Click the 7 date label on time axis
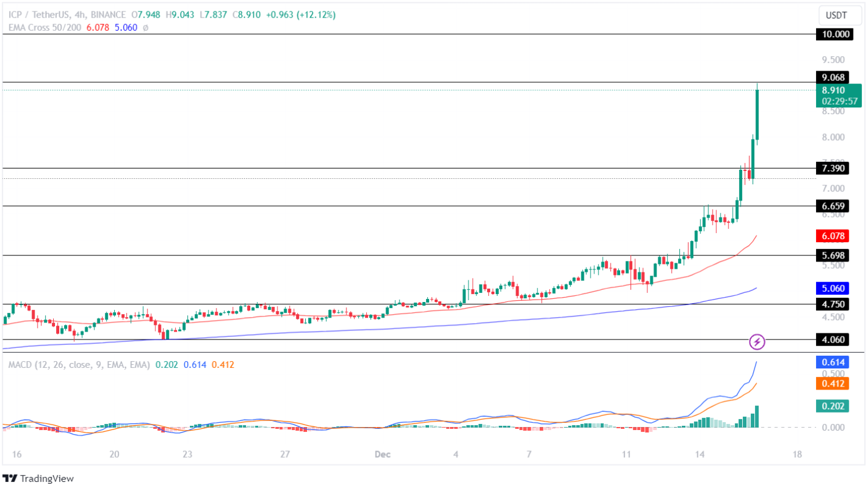The height and width of the screenshot is (485, 868). pos(528,455)
